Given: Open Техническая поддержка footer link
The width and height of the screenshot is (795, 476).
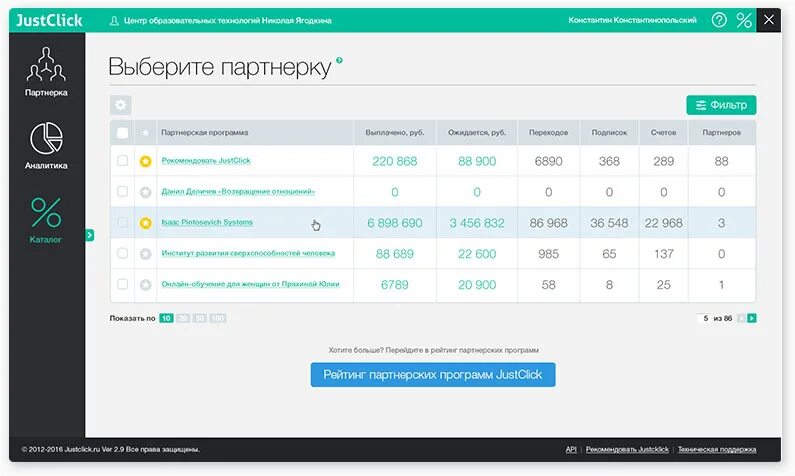Looking at the screenshot, I should click(x=717, y=450).
